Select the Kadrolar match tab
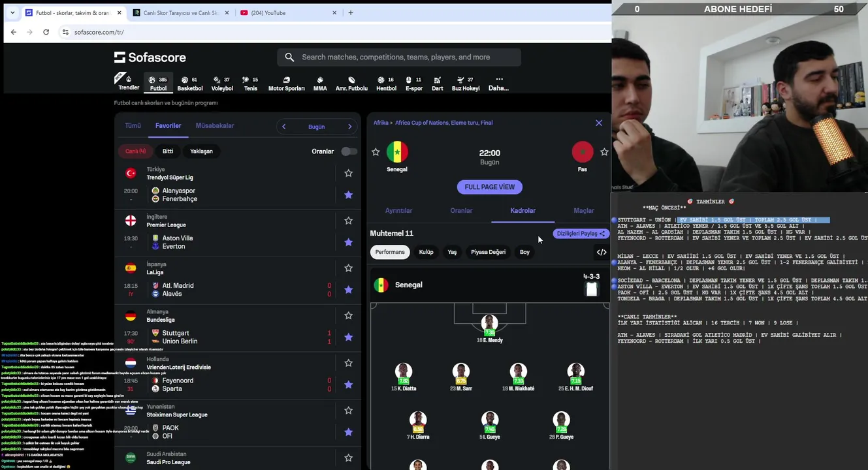This screenshot has width=868, height=470. 522,211
